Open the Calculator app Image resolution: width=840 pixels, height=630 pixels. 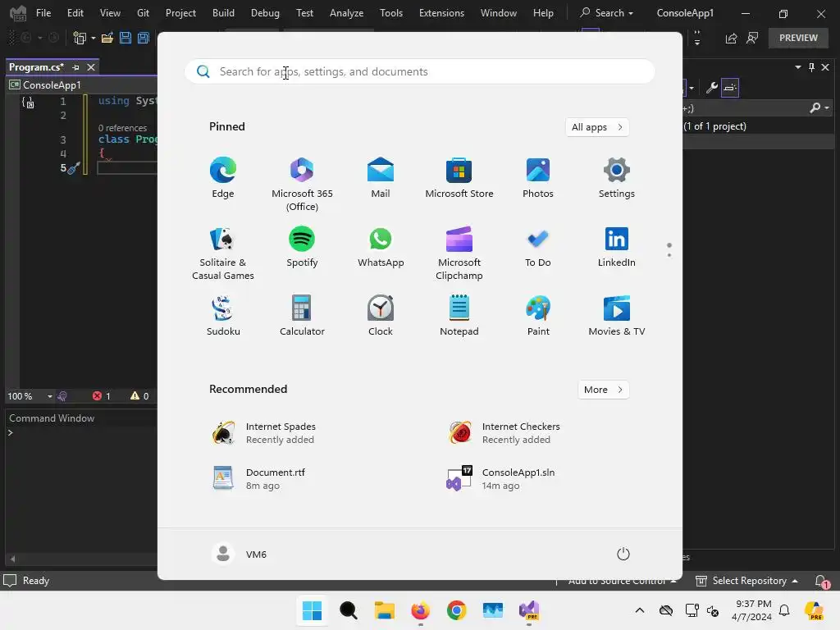point(302,316)
